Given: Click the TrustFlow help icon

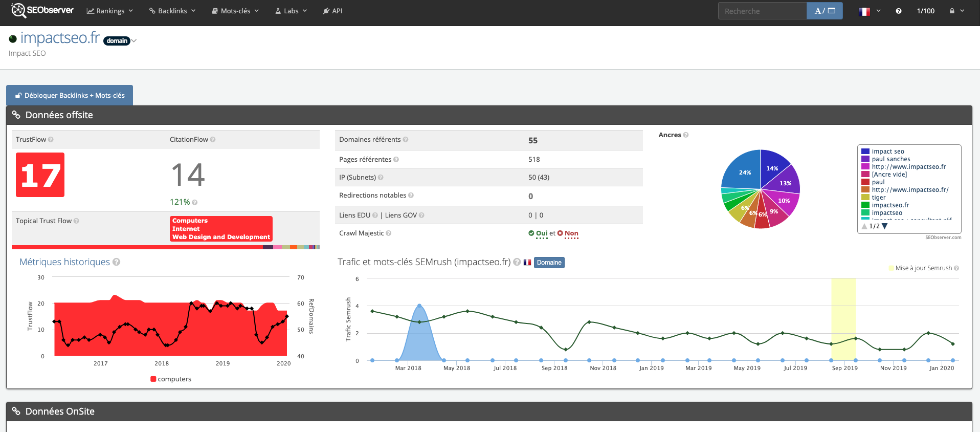Looking at the screenshot, I should coord(51,139).
